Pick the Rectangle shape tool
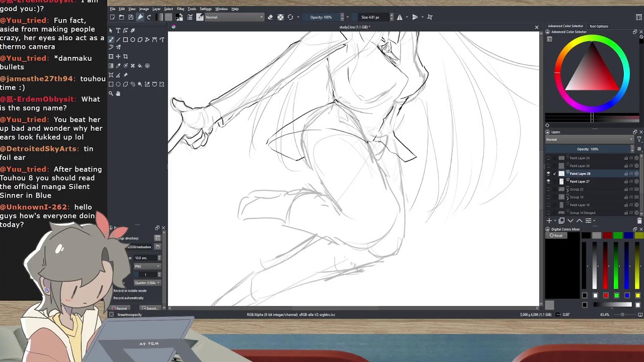This screenshot has height=362, width=644. 125,40
